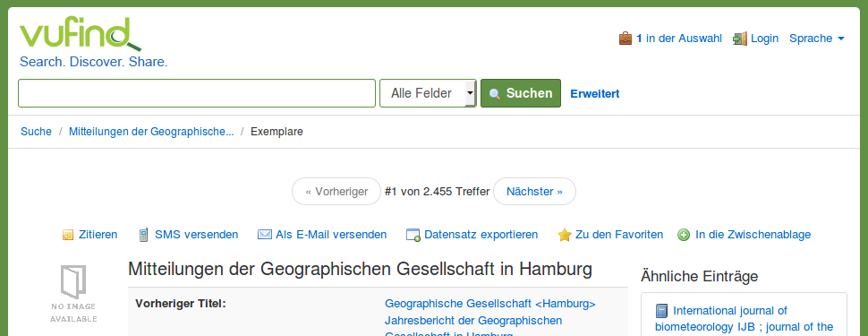The image size is (868, 336).
Task: Click the favorites star icon
Action: coord(564,235)
